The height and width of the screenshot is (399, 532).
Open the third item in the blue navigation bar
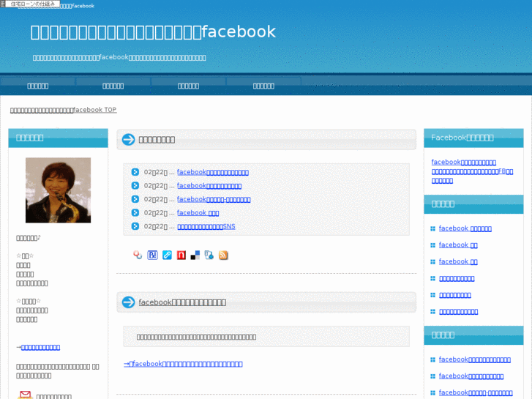click(188, 86)
